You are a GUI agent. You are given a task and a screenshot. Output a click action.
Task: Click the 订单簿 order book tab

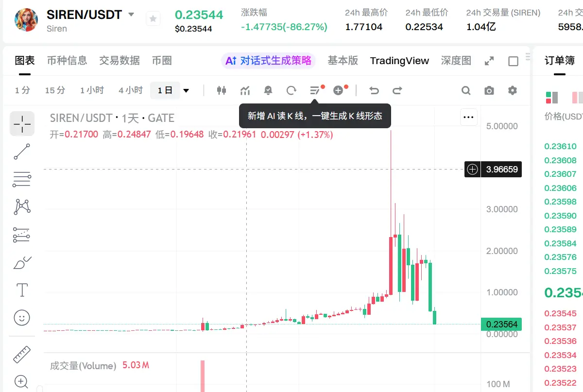pos(560,61)
